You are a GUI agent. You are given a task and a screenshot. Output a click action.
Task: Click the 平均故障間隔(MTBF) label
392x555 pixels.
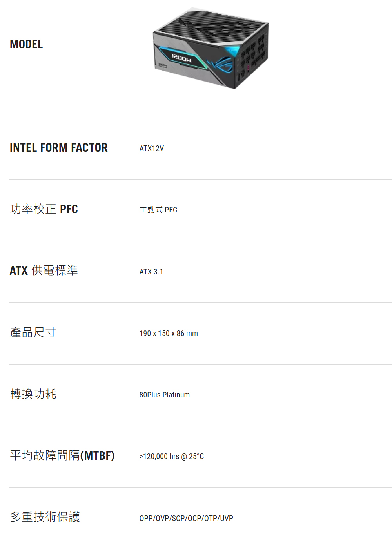tap(62, 455)
